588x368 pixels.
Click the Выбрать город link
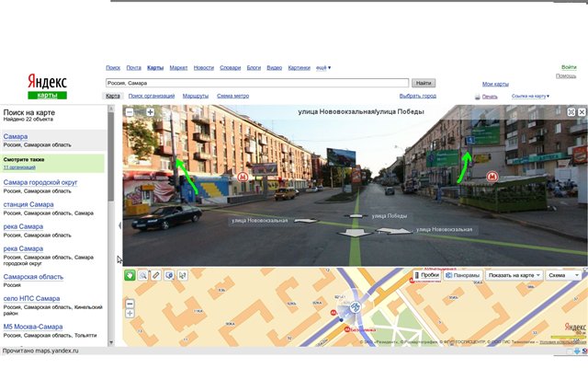(418, 96)
